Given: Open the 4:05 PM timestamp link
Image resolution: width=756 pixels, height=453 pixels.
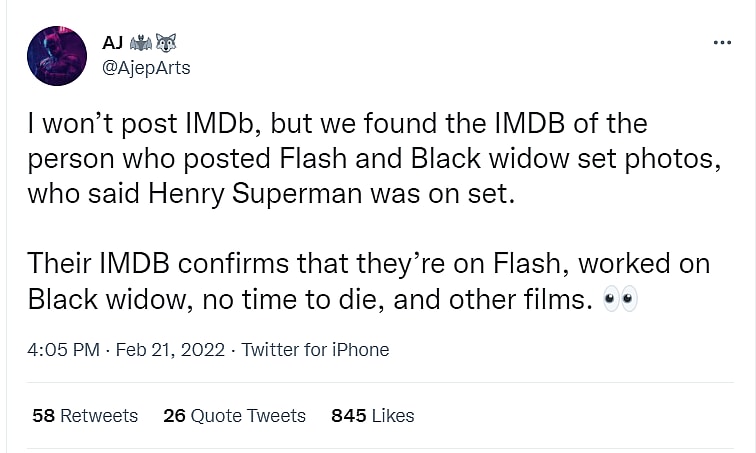Looking at the screenshot, I should pyautogui.click(x=64, y=350).
